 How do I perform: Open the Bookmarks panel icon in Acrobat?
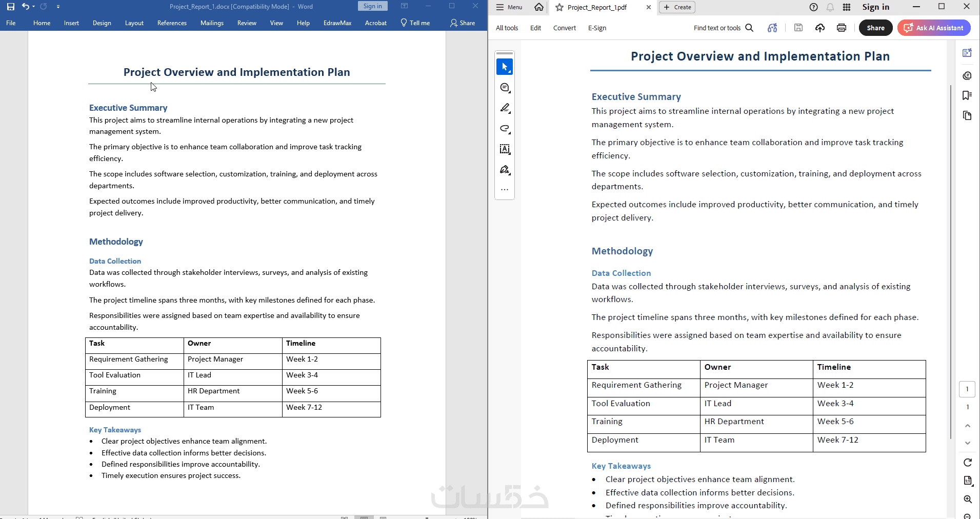coord(967,95)
